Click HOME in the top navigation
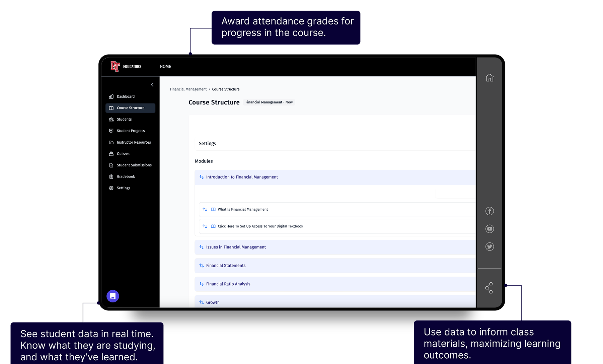The width and height of the screenshot is (603, 364). (x=165, y=67)
